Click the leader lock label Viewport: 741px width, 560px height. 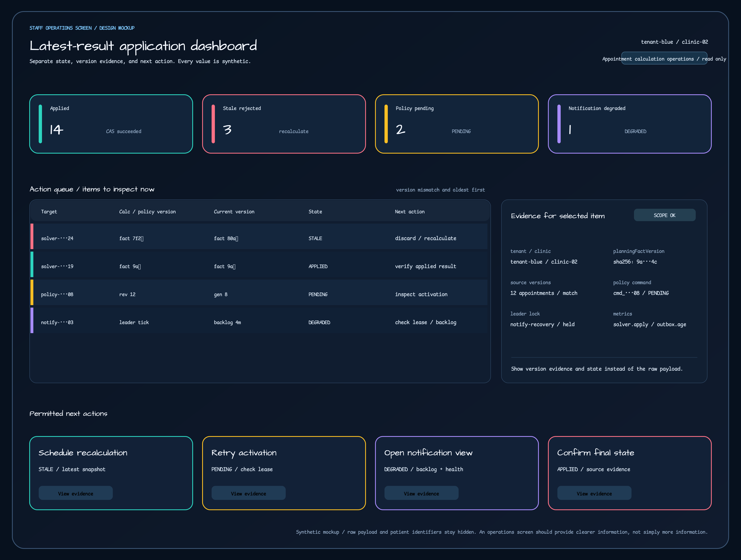(525, 314)
